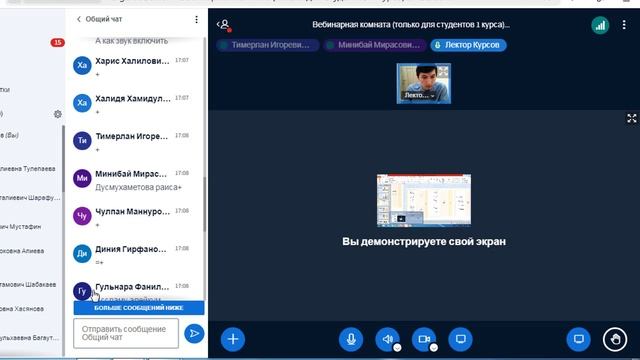The height and width of the screenshot is (360, 640).
Task: Open the 15 unread messages badge
Action: (58, 42)
